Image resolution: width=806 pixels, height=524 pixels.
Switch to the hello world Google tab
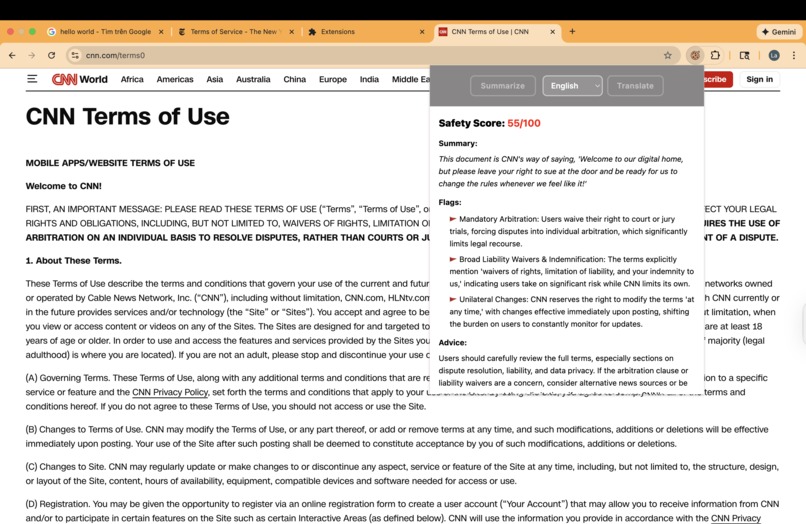pos(104,31)
